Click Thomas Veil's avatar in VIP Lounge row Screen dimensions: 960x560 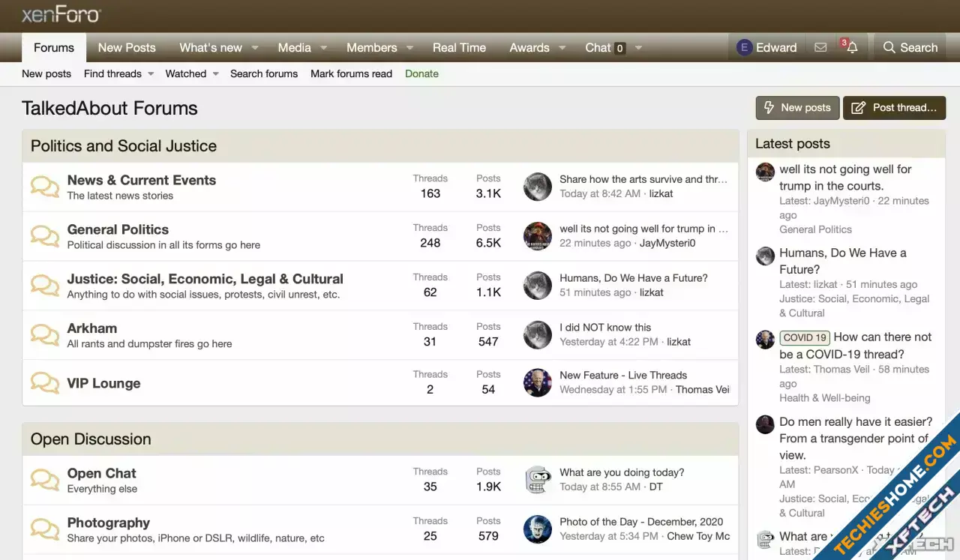tap(537, 383)
